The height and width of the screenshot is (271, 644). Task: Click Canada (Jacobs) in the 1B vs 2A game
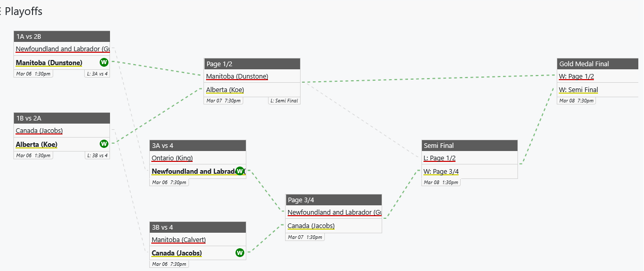point(39,130)
